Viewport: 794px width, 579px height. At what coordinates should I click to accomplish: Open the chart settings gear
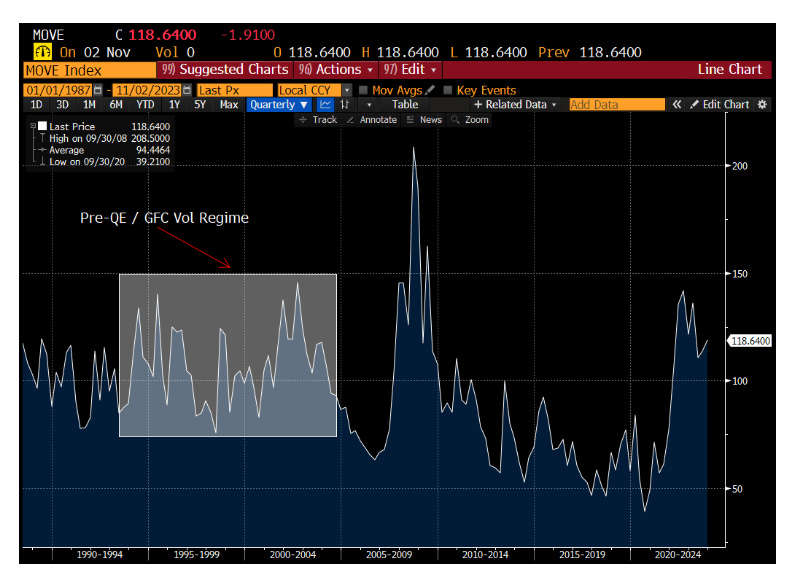tap(763, 105)
